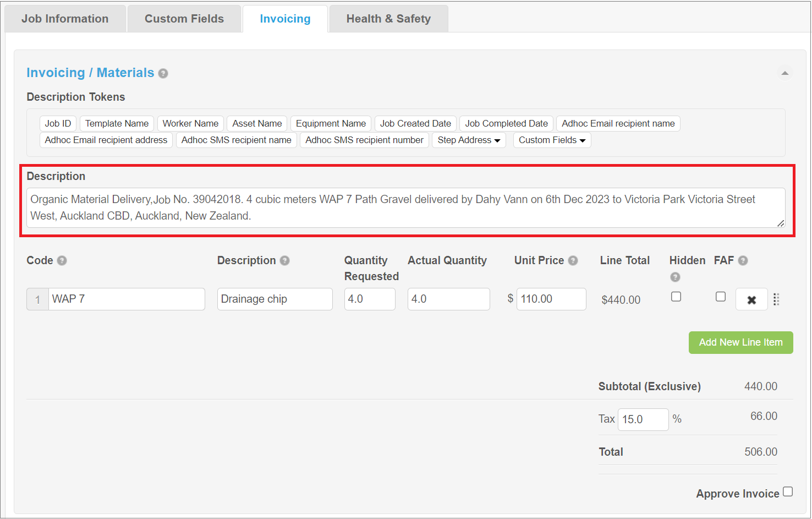
Task: Click help icon next to Code label
Action: 62,260
